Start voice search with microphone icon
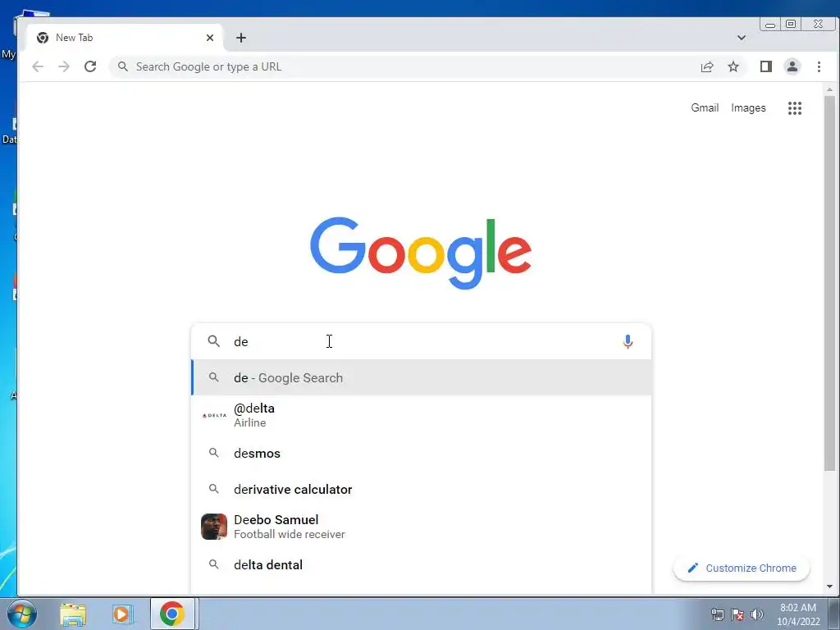Image resolution: width=840 pixels, height=630 pixels. (x=628, y=341)
